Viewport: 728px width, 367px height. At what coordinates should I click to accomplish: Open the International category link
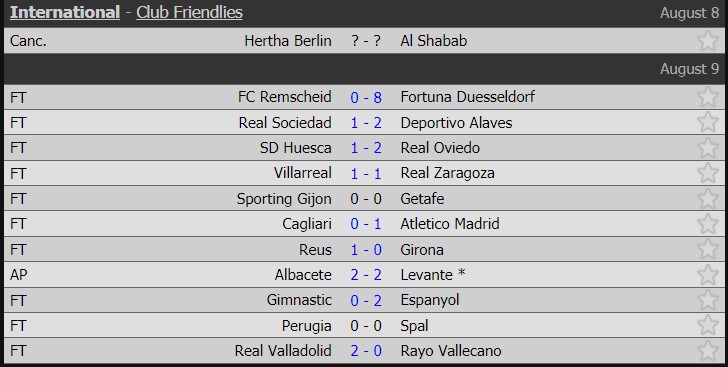65,13
